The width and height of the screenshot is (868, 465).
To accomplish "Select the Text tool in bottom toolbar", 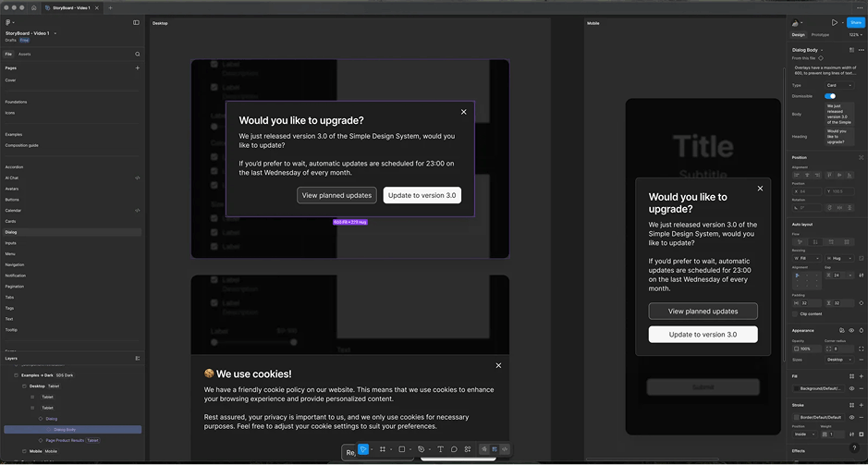I will point(440,449).
